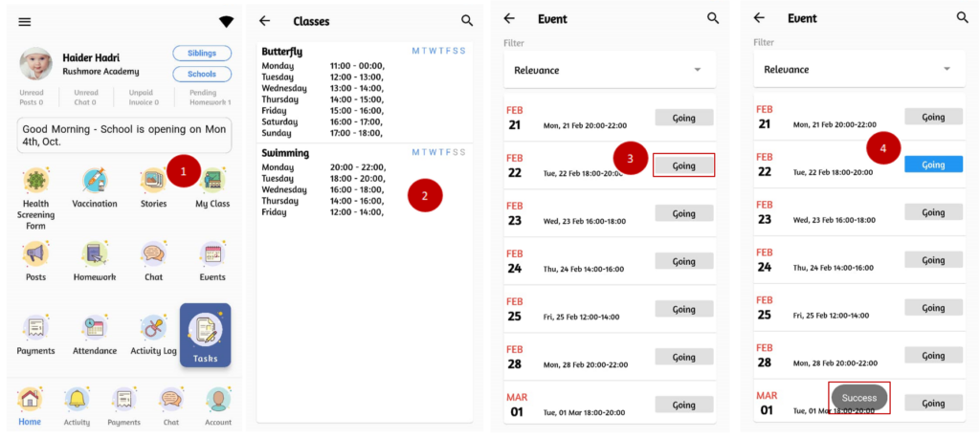Open the Vaccination icon
Viewport: 980px width, 439px height.
click(94, 180)
